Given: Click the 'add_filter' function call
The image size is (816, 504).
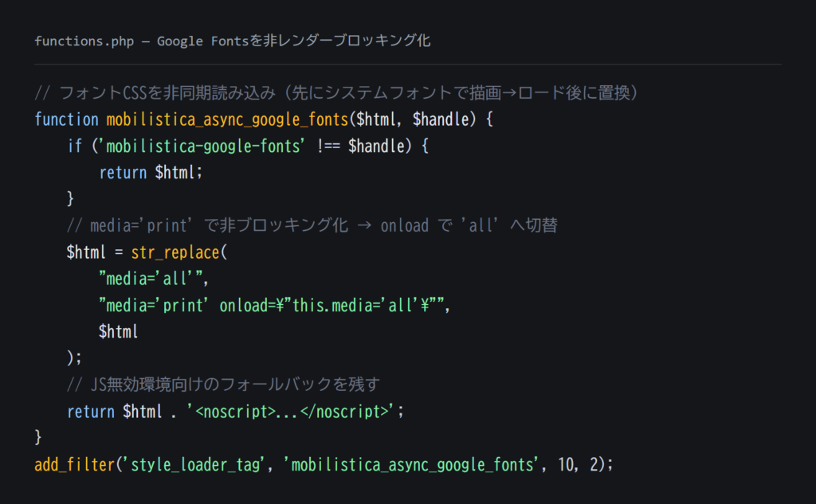Looking at the screenshot, I should pos(74,464).
